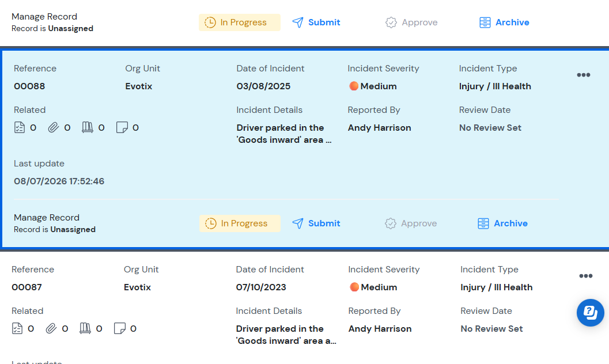The height and width of the screenshot is (364, 609).
Task: Select reference number 00088
Action: tap(29, 86)
